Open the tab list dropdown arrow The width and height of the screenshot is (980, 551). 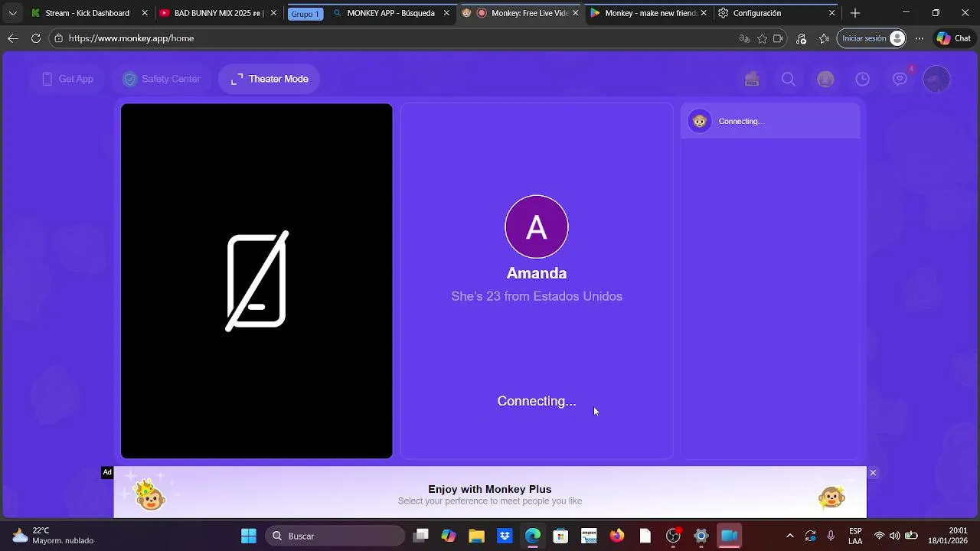[x=12, y=13]
